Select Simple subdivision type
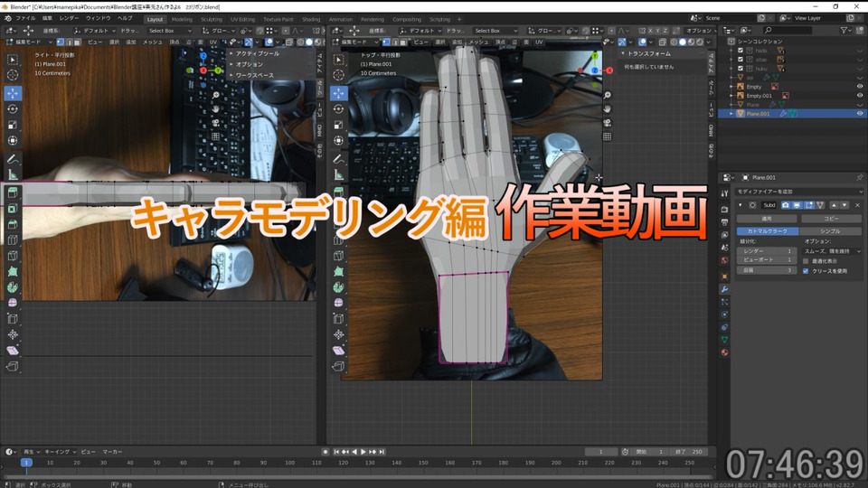This screenshot has width=868, height=488. click(x=830, y=230)
